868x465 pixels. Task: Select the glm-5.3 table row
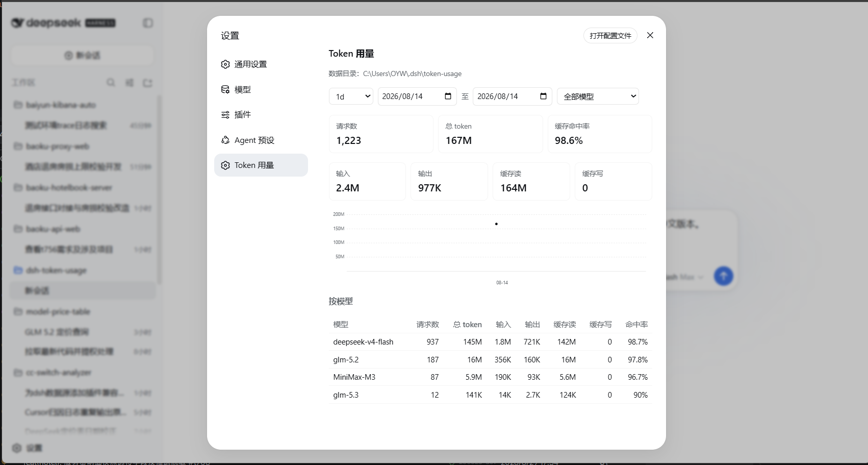[x=491, y=395]
